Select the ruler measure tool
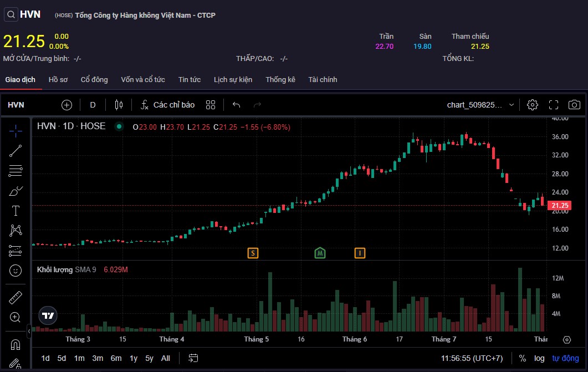Image resolution: width=588 pixels, height=372 pixels. pos(16,298)
